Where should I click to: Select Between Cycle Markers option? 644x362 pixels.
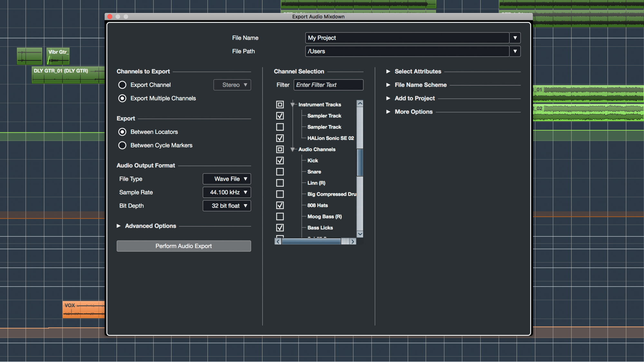122,145
